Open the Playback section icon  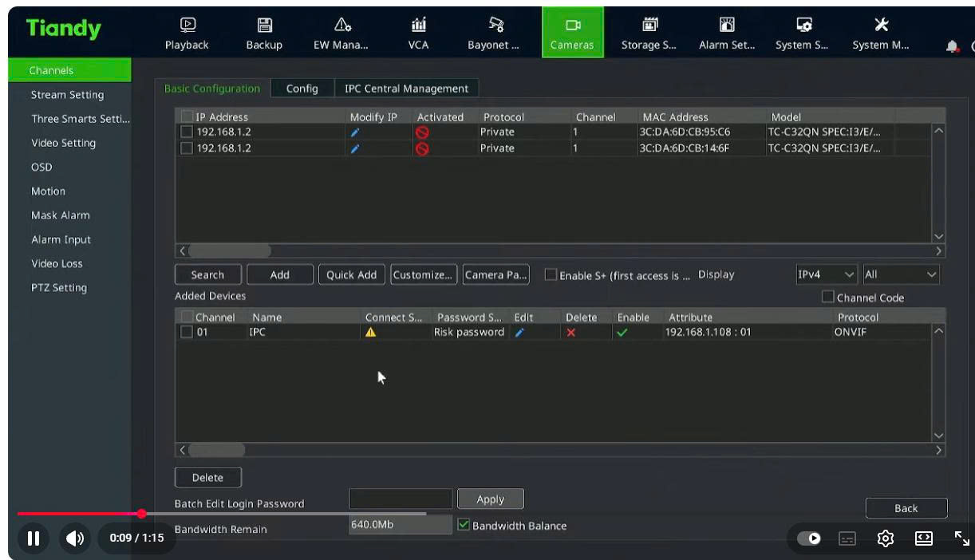[x=187, y=26]
